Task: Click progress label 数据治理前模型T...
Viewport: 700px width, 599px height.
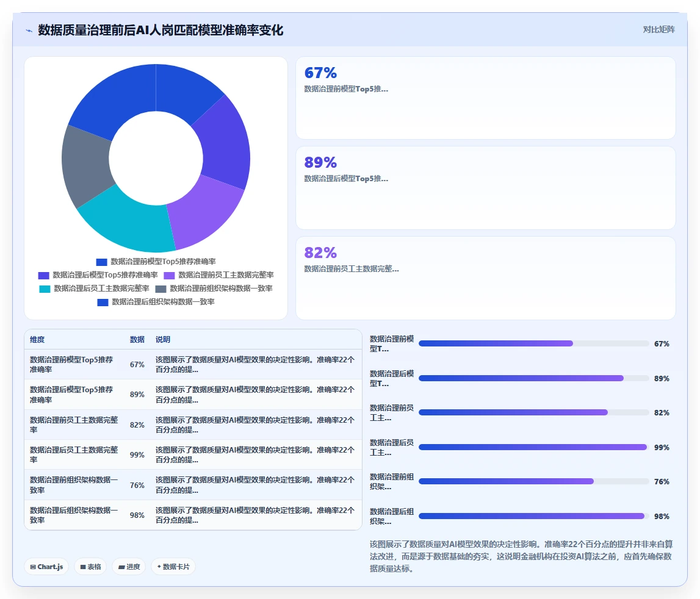Action: click(x=392, y=343)
